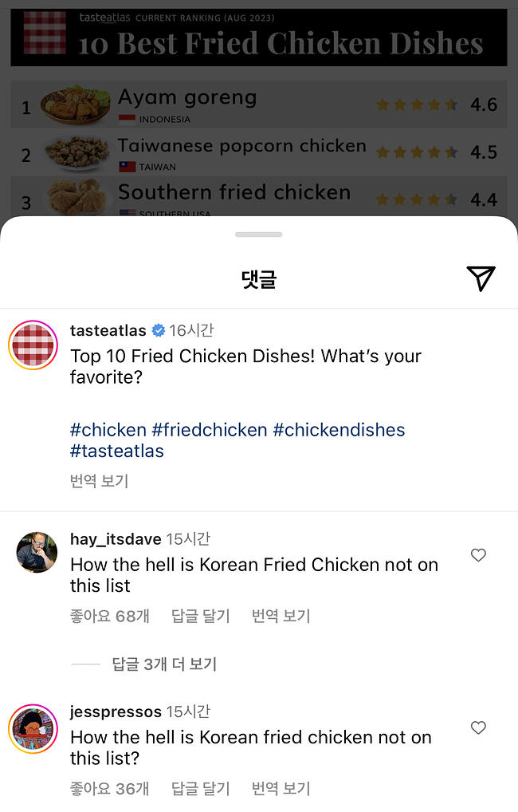Like hay_itsdave's comment with the heart
518x812 pixels.
pos(478,555)
